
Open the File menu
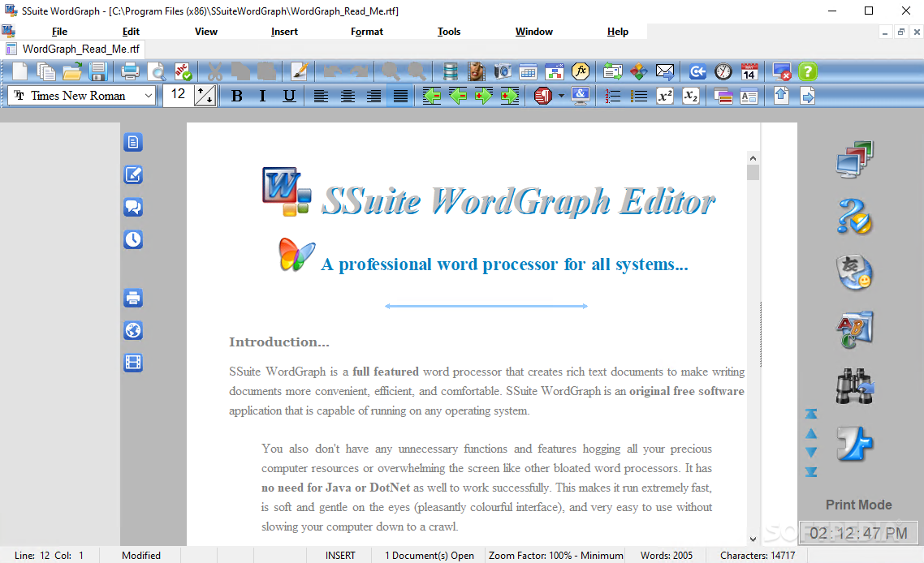click(x=59, y=32)
